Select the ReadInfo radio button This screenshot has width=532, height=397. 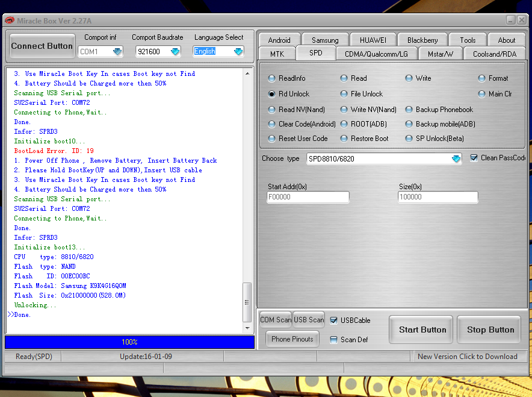[271, 78]
